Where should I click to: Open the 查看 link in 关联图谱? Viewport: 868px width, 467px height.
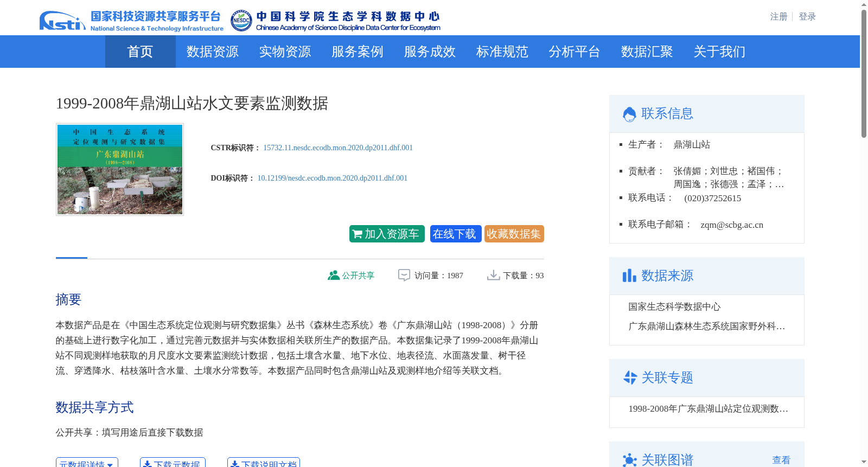tap(781, 460)
